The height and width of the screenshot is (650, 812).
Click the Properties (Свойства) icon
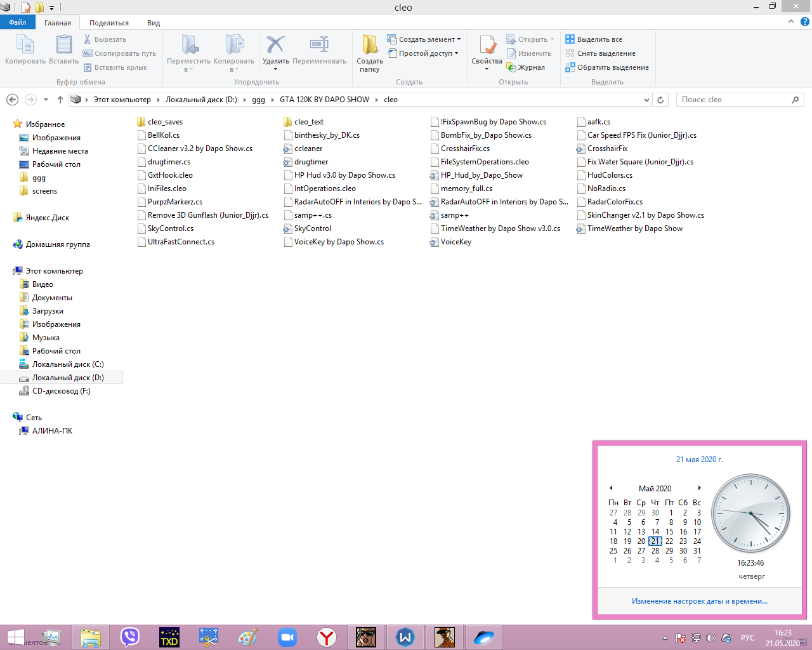[487, 46]
